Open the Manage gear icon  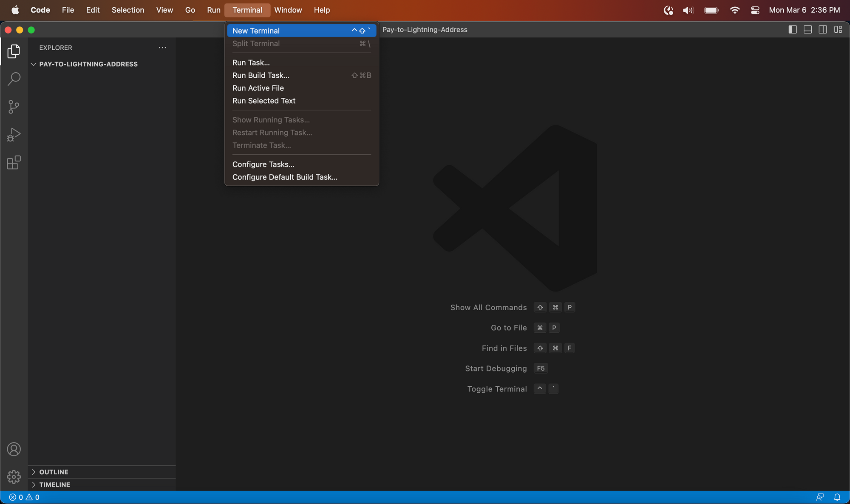pyautogui.click(x=14, y=477)
